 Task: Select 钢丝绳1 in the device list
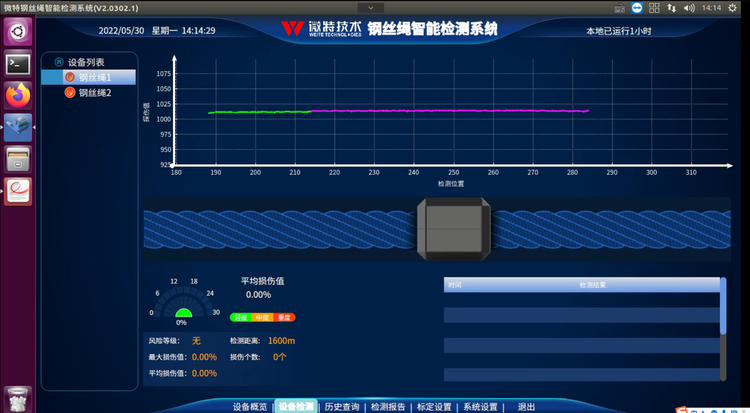[x=94, y=77]
